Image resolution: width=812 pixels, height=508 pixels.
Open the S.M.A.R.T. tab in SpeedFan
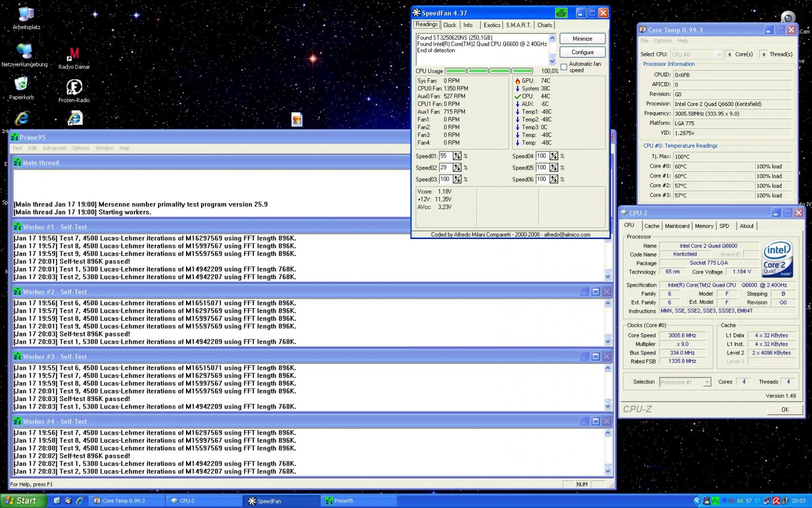click(518, 25)
